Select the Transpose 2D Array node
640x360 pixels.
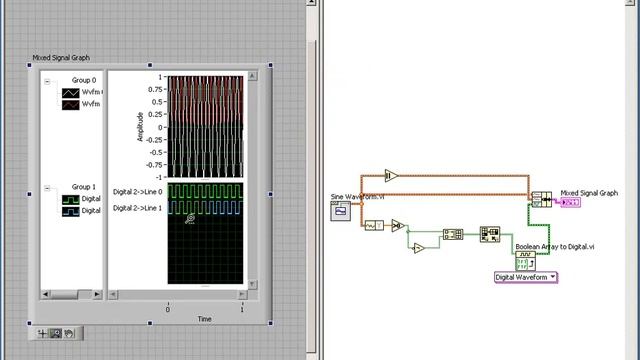click(490, 234)
